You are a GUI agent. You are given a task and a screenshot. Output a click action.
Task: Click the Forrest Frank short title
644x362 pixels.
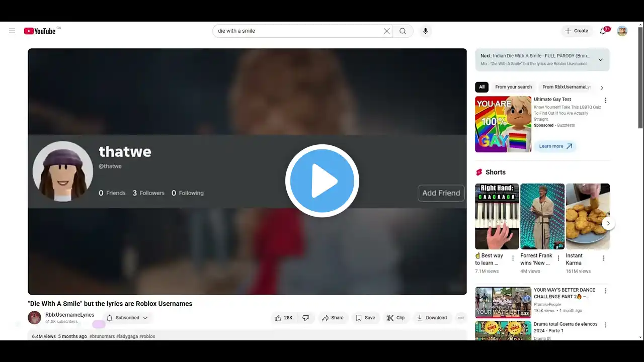click(x=536, y=259)
